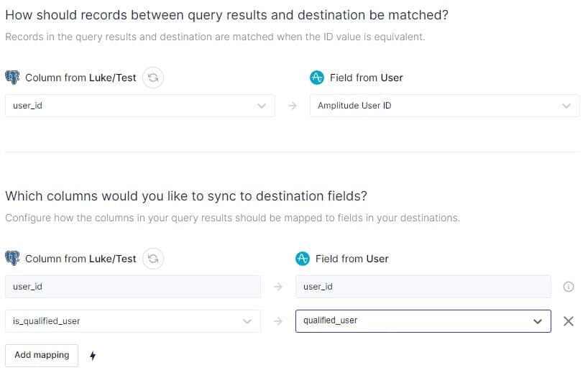Click arrow between user_id and Amplitude User ID
The height and width of the screenshot is (388, 588).
pyautogui.click(x=292, y=106)
